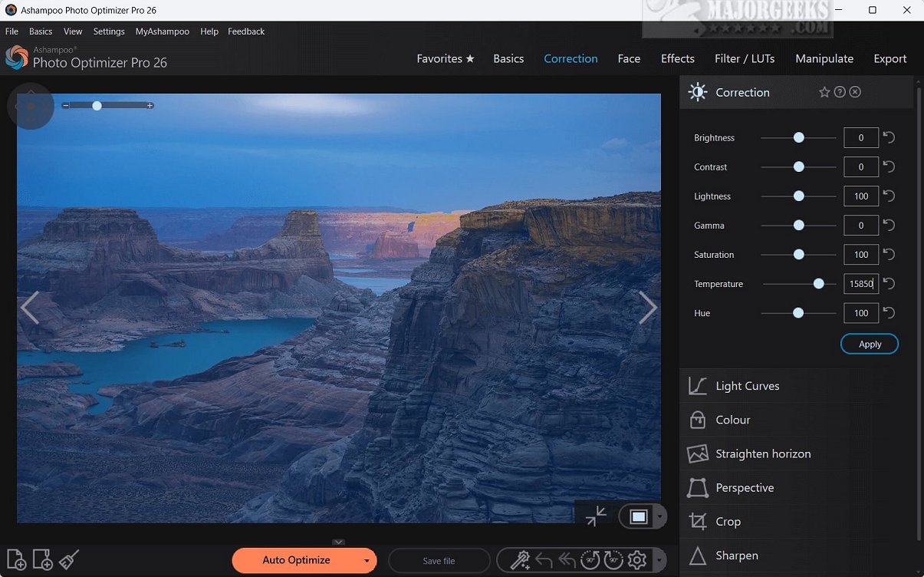The image size is (924, 577).
Task: Click the Auto Optimize button
Action: tap(296, 561)
